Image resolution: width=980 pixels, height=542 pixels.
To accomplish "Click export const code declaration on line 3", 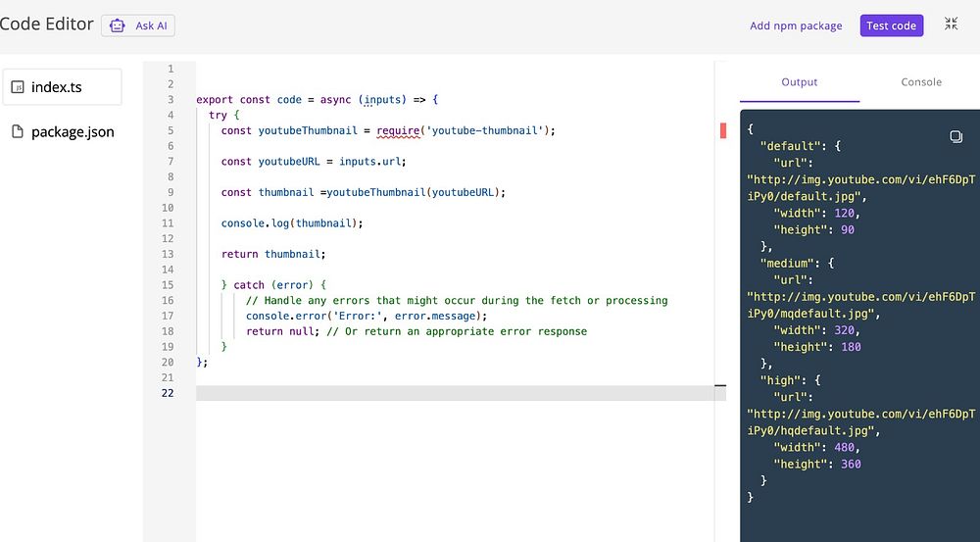I will [x=249, y=99].
